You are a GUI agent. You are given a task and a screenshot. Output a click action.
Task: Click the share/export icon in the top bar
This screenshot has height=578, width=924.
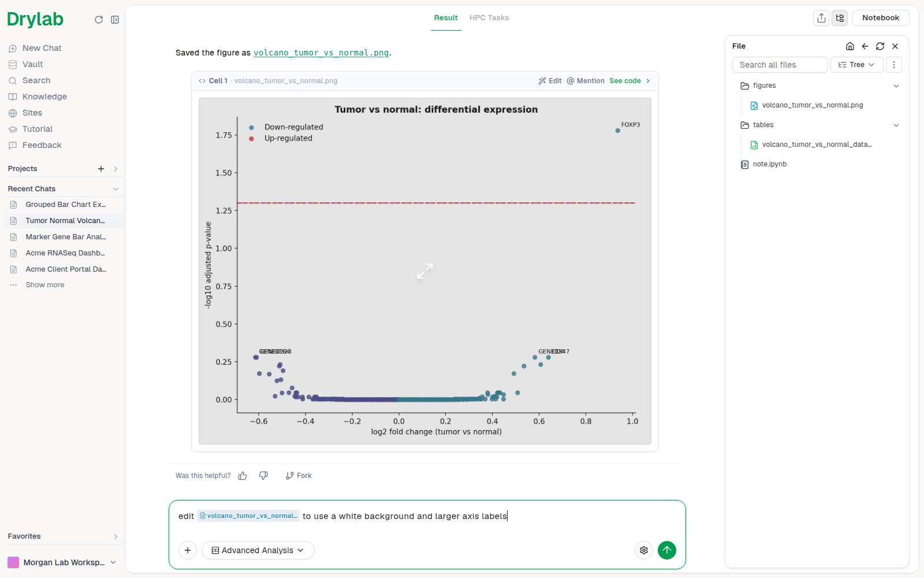(821, 18)
